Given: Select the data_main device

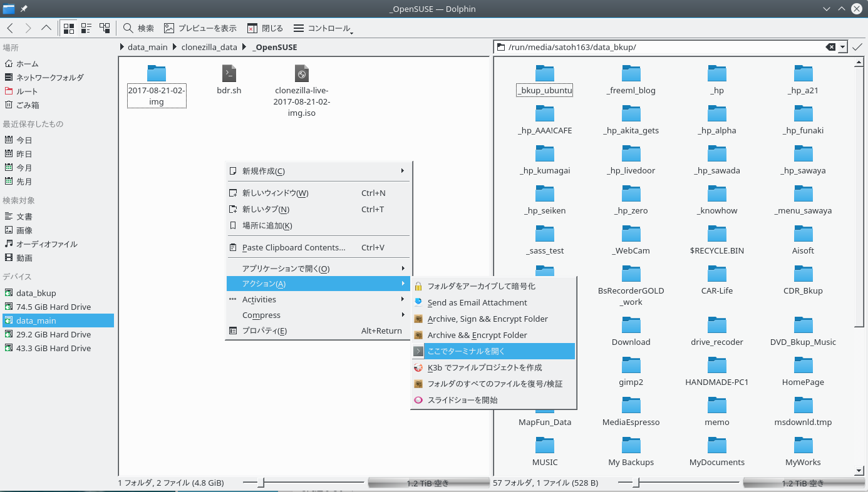Looking at the screenshot, I should (58, 320).
